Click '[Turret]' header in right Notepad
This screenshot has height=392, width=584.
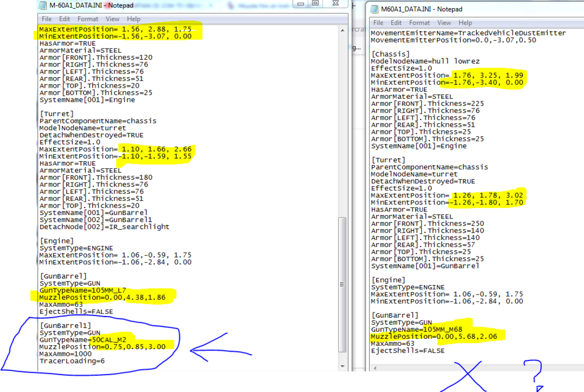pyautogui.click(x=388, y=160)
